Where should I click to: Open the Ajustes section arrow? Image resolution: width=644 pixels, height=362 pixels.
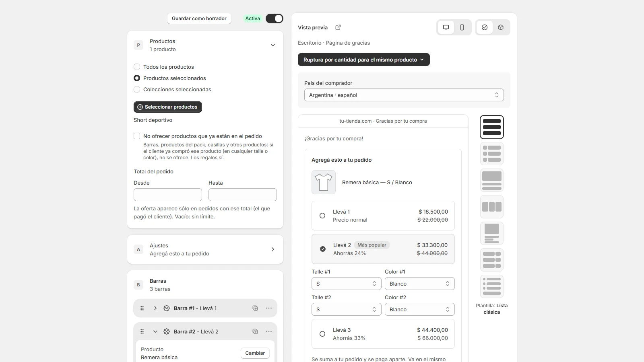[273, 249]
